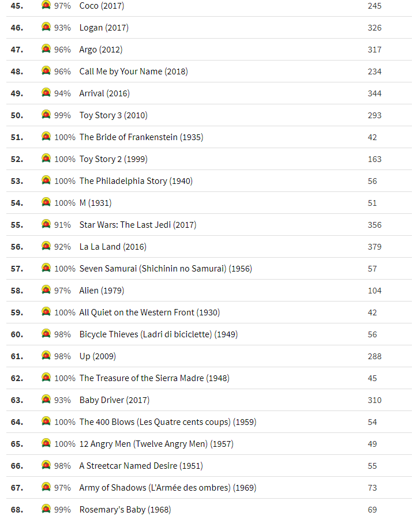This screenshot has width=420, height=516.
Task: Click the Certified Fresh icon beside Coco
Action: (46, 5)
